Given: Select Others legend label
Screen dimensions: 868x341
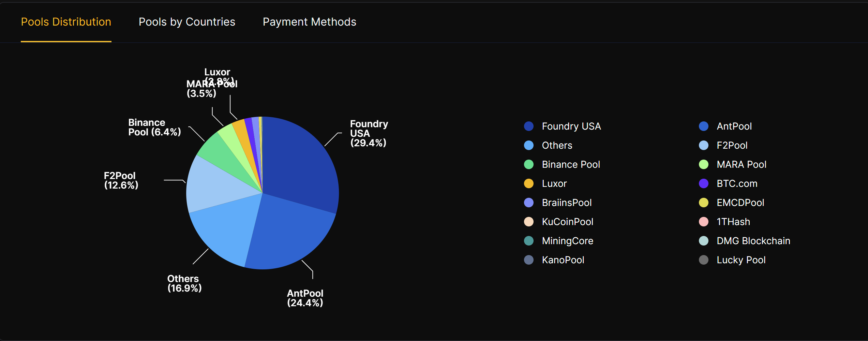Looking at the screenshot, I should pos(557,145).
